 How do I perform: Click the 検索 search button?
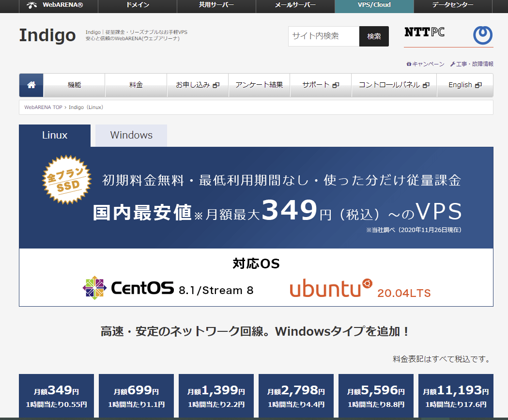[x=374, y=36]
